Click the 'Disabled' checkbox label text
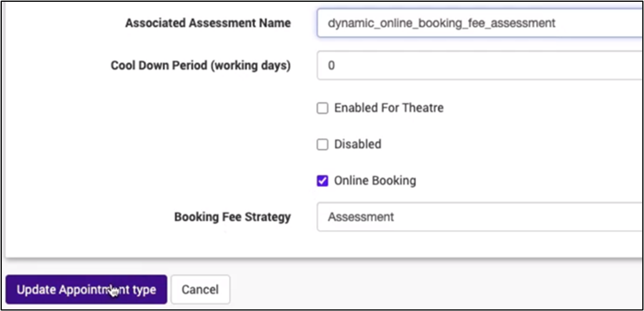 [357, 144]
